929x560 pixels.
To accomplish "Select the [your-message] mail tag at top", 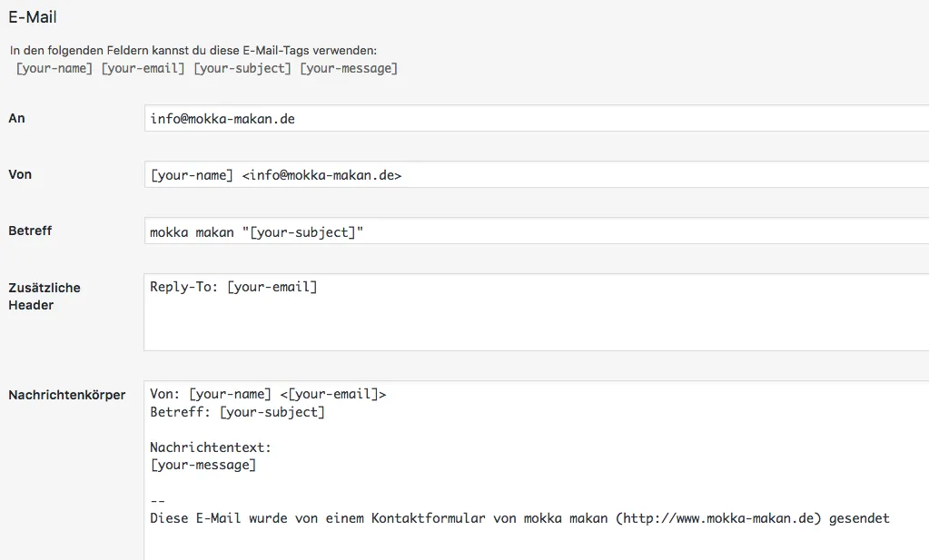I will click(349, 69).
